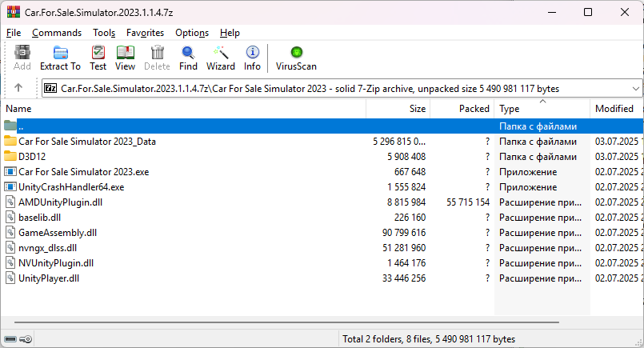This screenshot has width=644, height=348.
Task: Select the baselib.dll file icon
Action: [10, 217]
